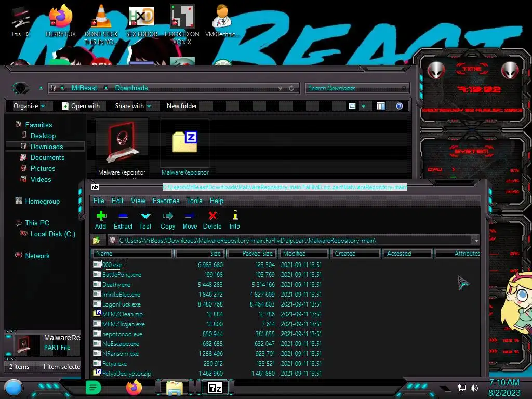The image size is (532, 399).
Task: Click the Move icon in 7-Zip toolbar
Action: coord(190,216)
